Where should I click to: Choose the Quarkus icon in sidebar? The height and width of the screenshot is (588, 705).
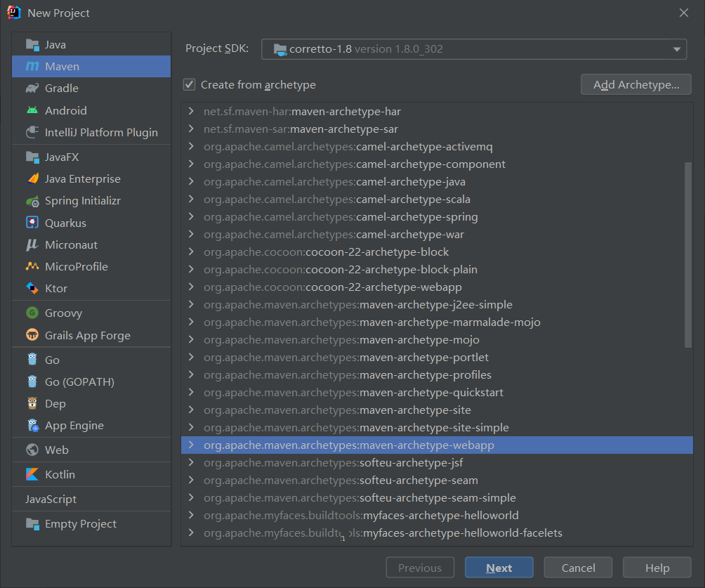click(32, 223)
